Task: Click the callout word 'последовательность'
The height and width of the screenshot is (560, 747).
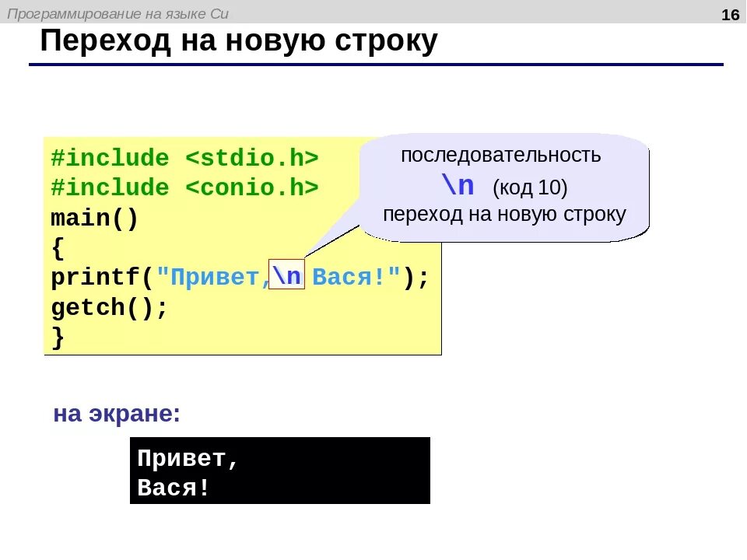Action: tap(500, 156)
